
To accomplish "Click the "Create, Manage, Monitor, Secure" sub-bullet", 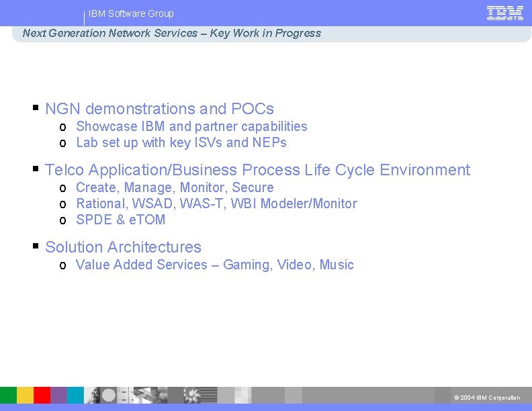I will (175, 187).
